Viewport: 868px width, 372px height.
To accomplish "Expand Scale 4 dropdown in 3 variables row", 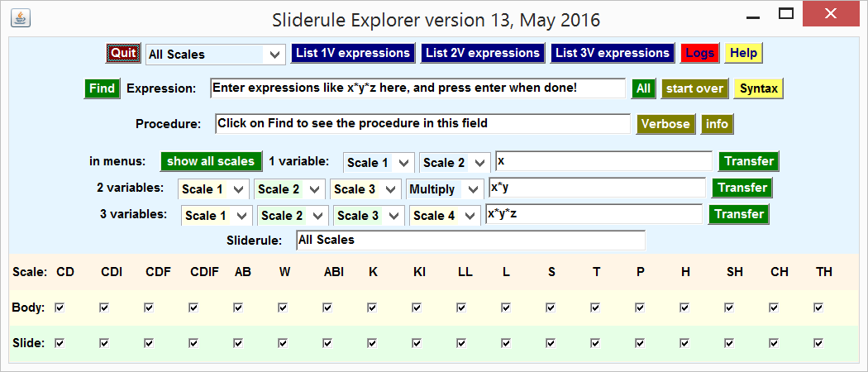I will pos(445,216).
